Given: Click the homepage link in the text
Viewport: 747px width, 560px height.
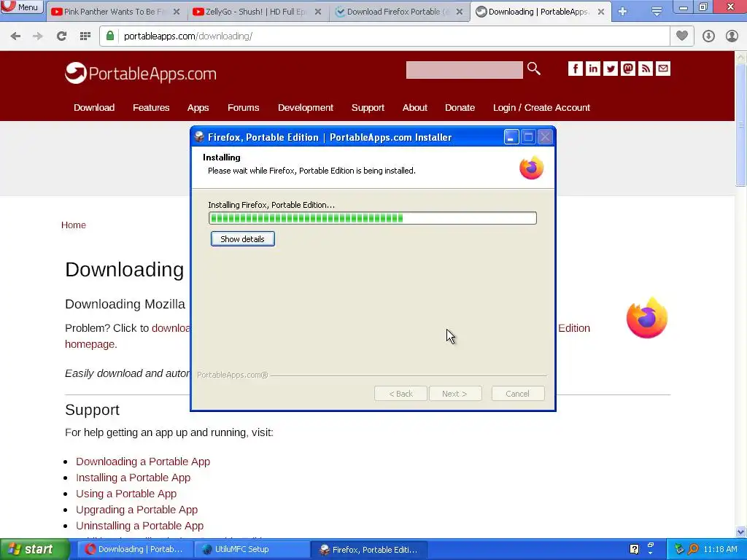Looking at the screenshot, I should 90,344.
